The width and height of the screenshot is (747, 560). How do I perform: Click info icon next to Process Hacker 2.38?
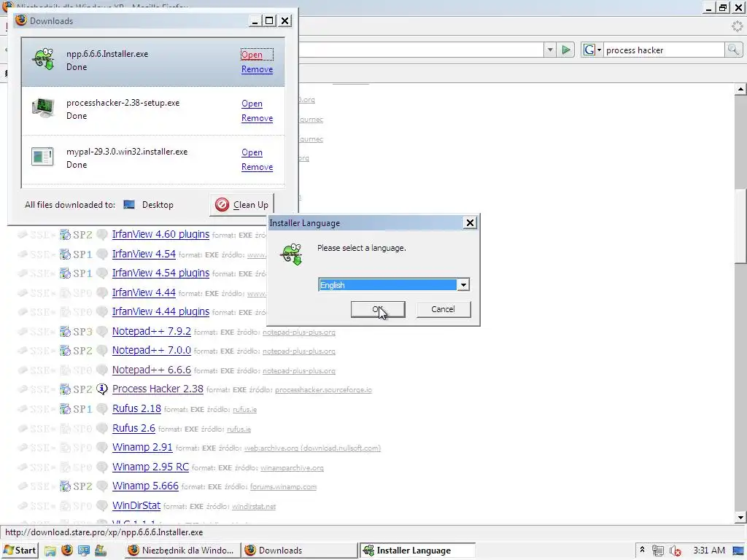click(102, 389)
